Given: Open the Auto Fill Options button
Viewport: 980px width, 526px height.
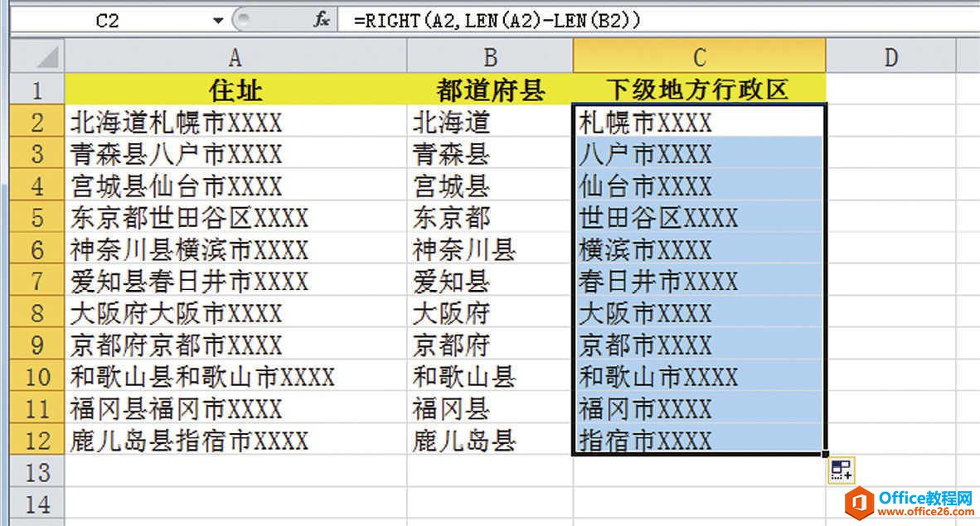Looking at the screenshot, I should point(842,470).
